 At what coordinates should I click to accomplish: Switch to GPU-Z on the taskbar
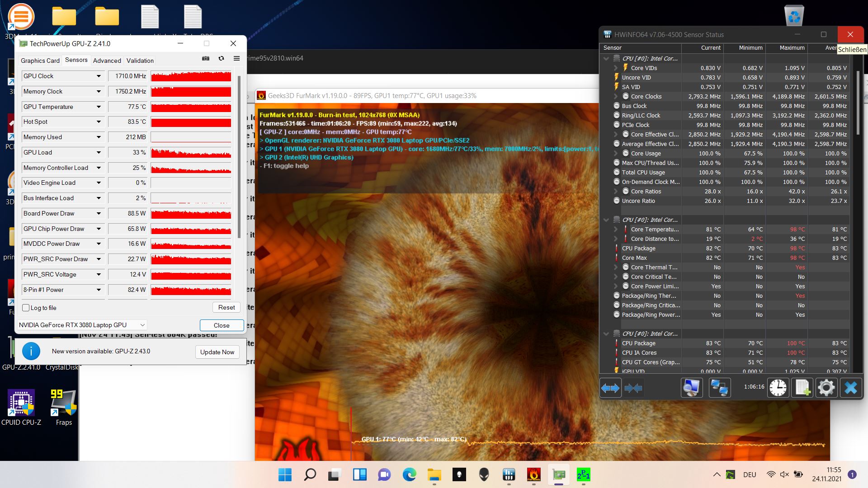click(559, 475)
